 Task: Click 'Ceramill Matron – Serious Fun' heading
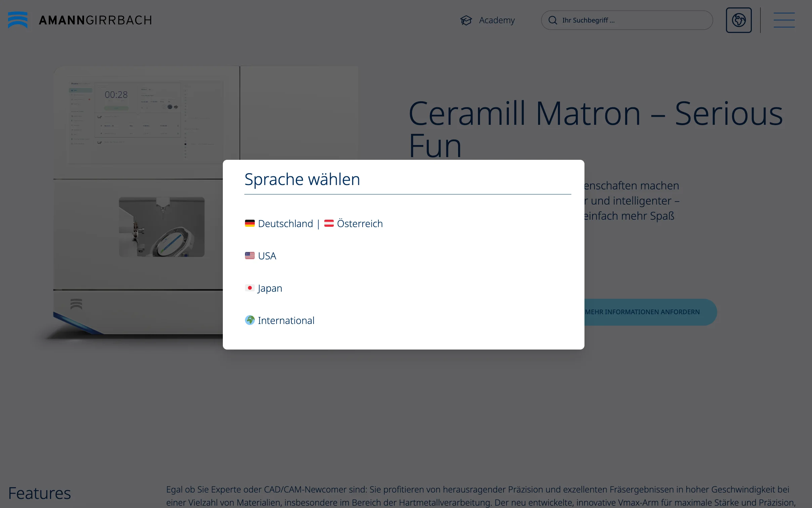click(x=596, y=130)
